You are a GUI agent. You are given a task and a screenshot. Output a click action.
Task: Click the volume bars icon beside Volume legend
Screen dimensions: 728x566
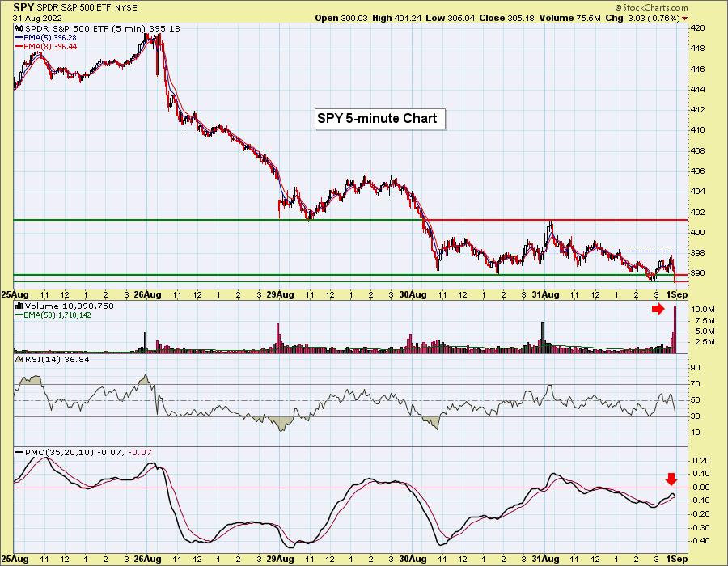(x=19, y=306)
